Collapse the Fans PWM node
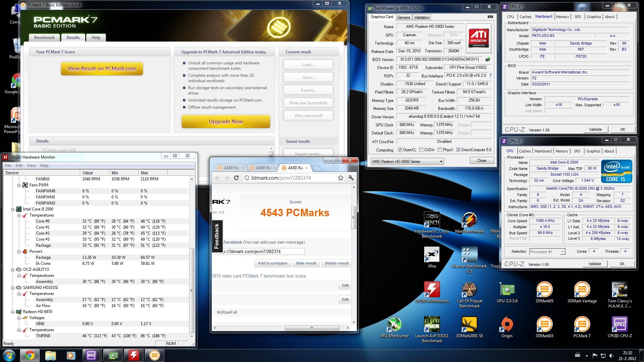The width and height of the screenshot is (644, 362). click(x=19, y=185)
